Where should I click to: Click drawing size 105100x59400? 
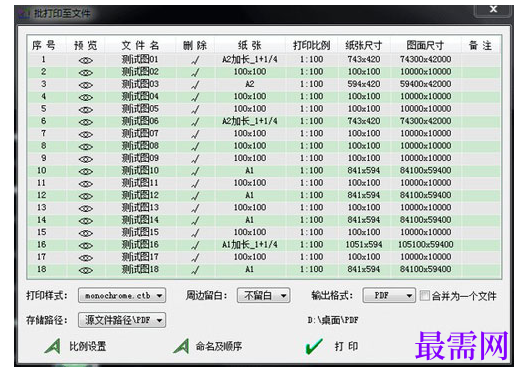[425, 245]
